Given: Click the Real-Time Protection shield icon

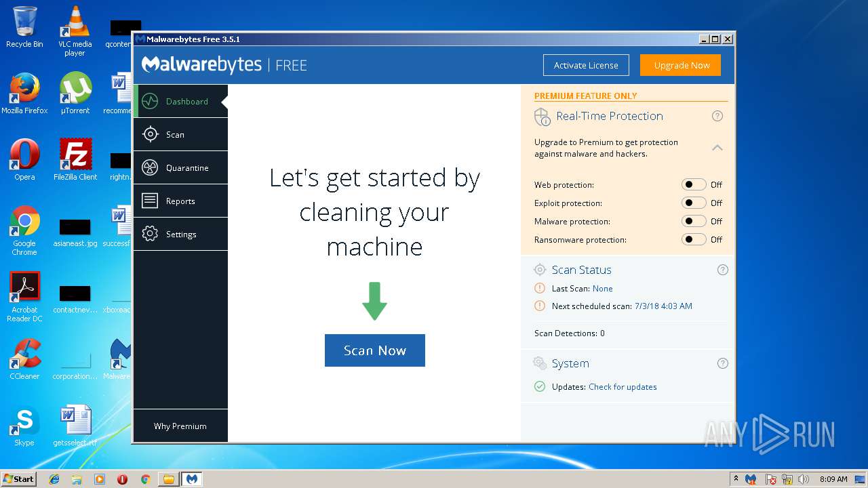Looking at the screenshot, I should coord(542,117).
